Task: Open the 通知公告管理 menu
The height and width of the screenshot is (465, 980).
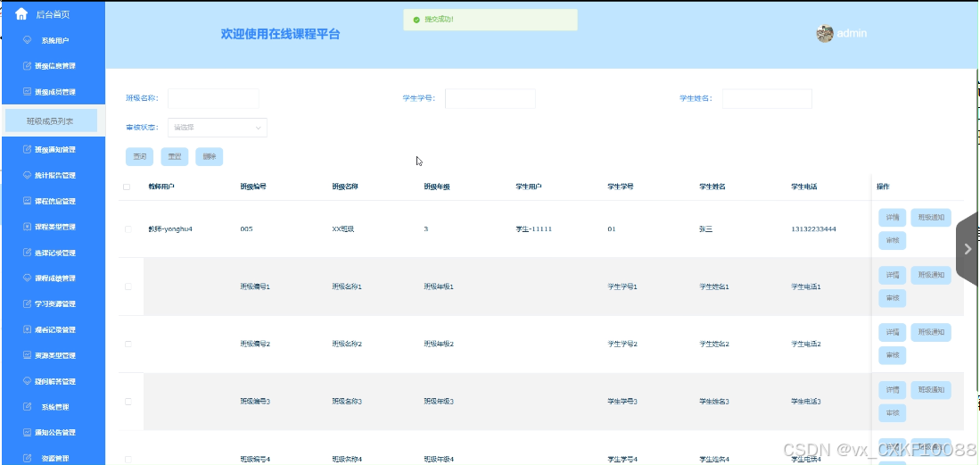Action: pos(54,433)
